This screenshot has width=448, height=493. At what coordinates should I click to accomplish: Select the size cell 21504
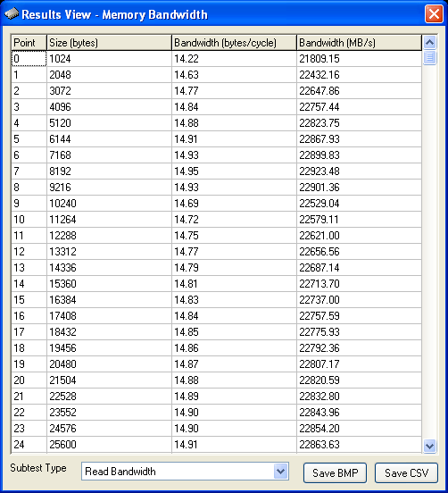(109, 380)
